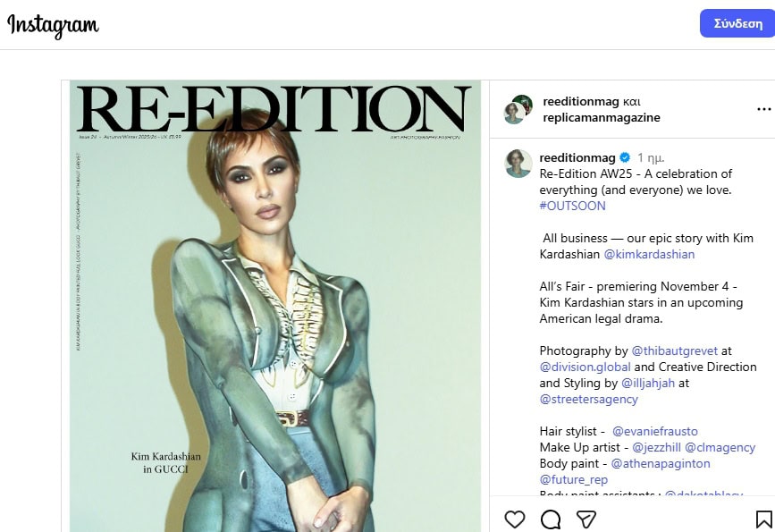Click the Instagram logo
Image resolution: width=775 pixels, height=532 pixels.
[53, 25]
